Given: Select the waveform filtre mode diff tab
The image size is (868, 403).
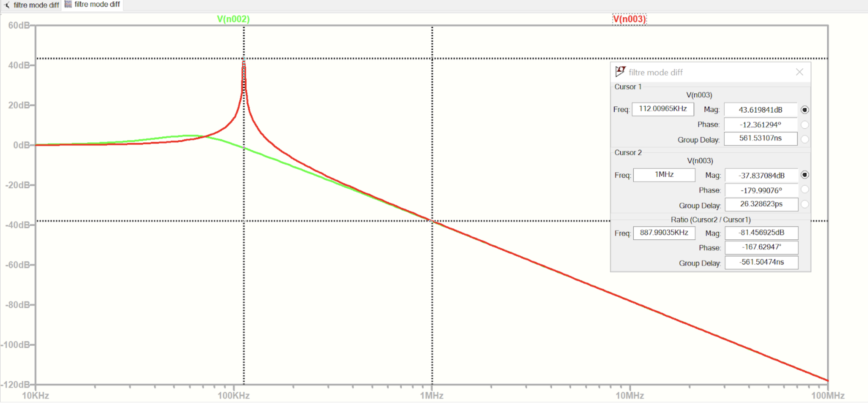Looking at the screenshot, I should click(97, 4).
